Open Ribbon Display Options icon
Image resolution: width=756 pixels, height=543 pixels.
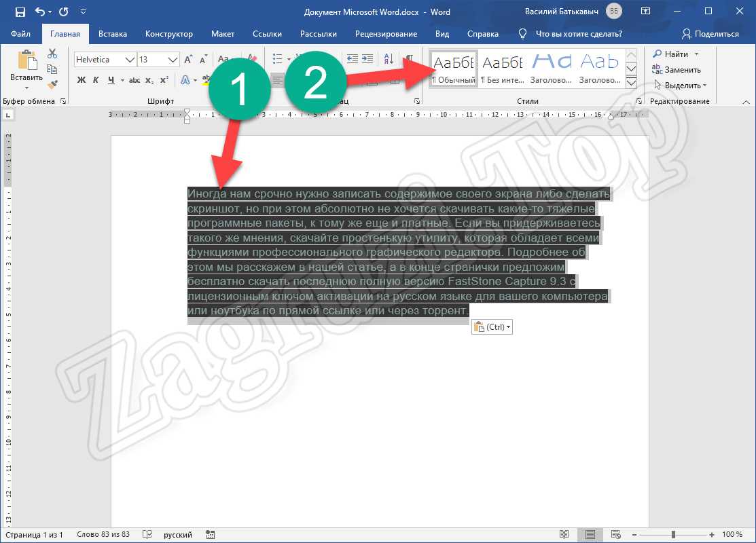point(645,12)
